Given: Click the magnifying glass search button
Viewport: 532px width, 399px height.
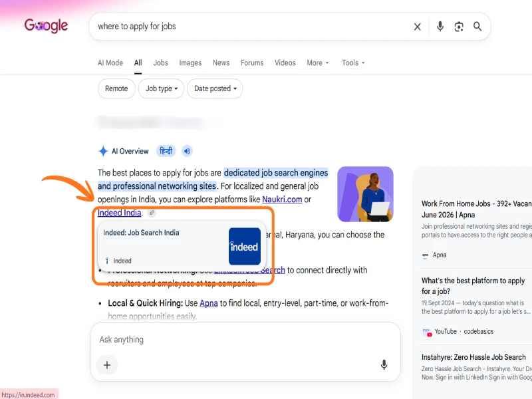Looking at the screenshot, I should click(477, 27).
